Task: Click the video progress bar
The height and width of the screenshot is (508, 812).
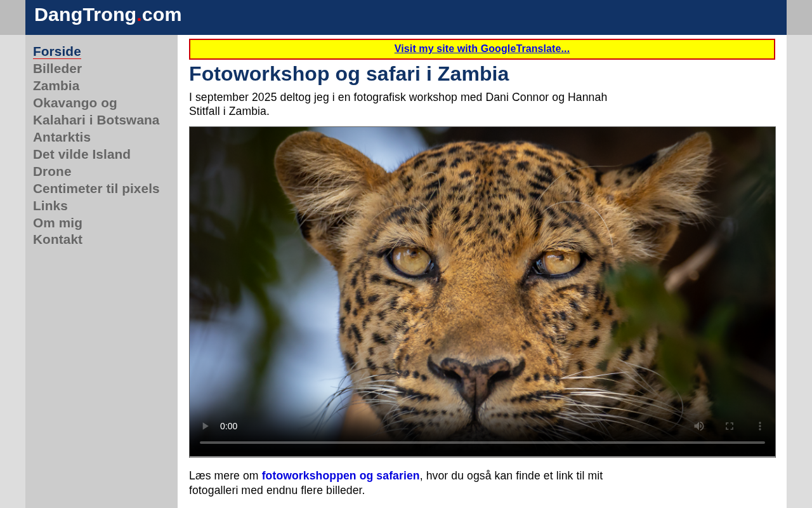Action: click(482, 443)
